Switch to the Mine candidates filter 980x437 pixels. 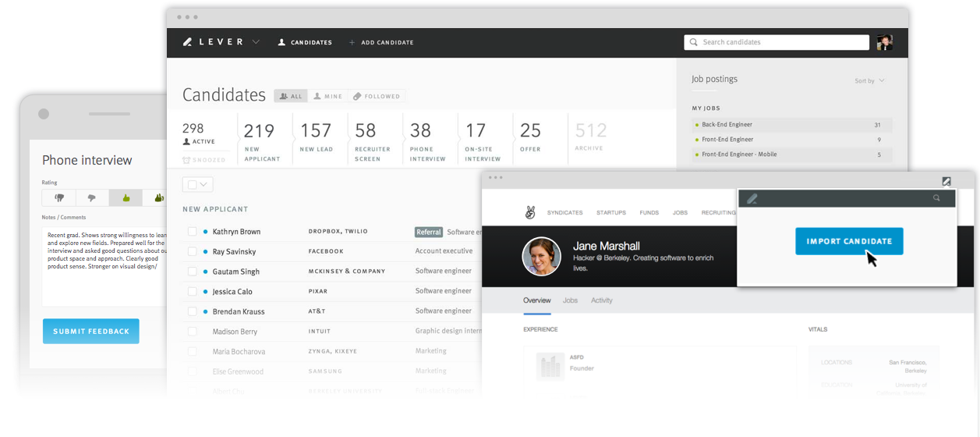point(327,96)
